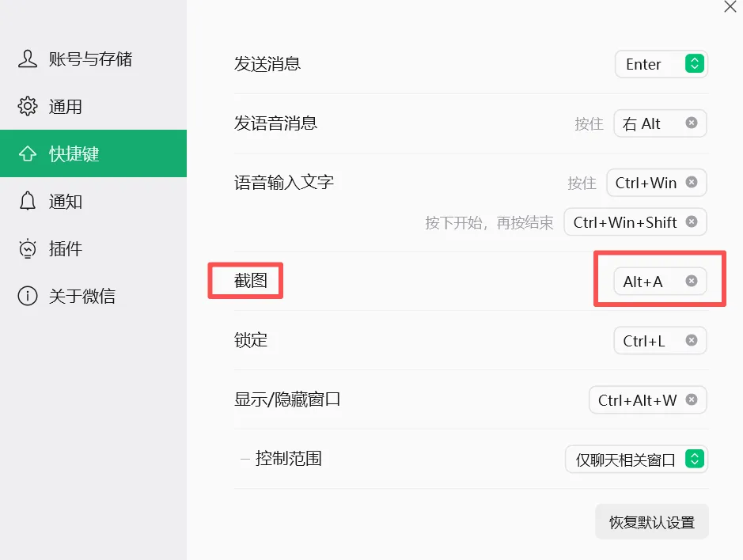743x560 pixels.
Task: Click the info icon beside 关于微信
Action: tap(28, 296)
